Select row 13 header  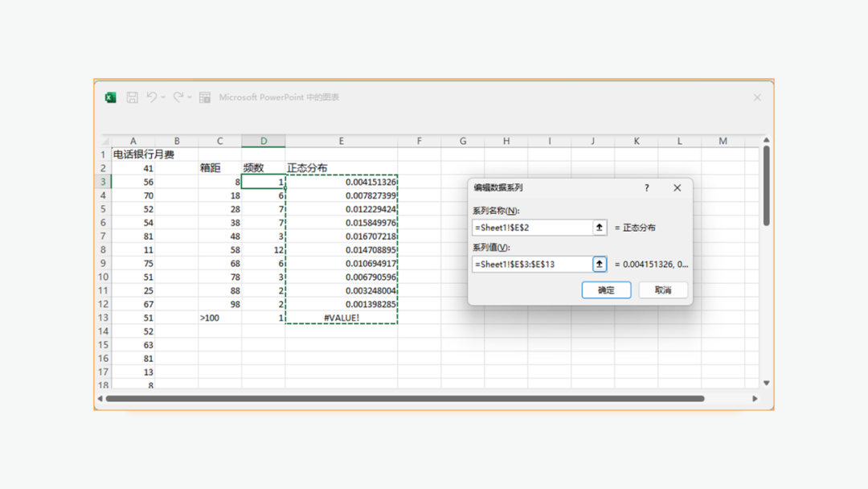tap(103, 318)
